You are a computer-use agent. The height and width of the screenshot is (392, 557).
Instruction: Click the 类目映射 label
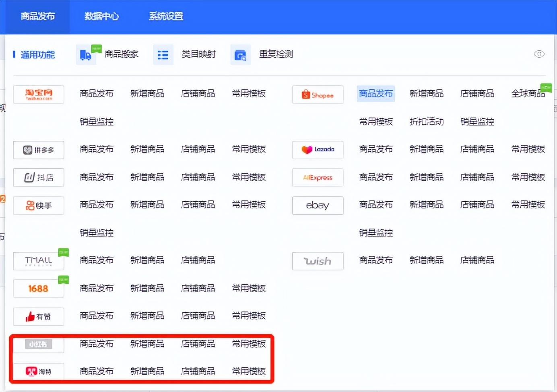(199, 54)
